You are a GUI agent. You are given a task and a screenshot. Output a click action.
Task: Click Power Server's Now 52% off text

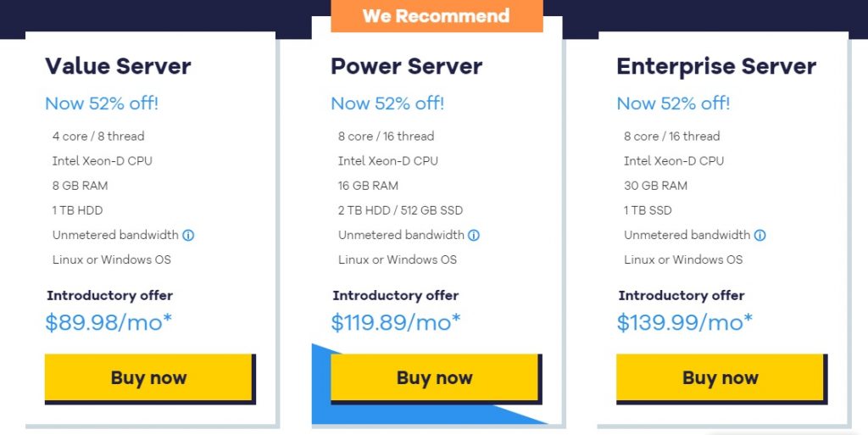387,103
